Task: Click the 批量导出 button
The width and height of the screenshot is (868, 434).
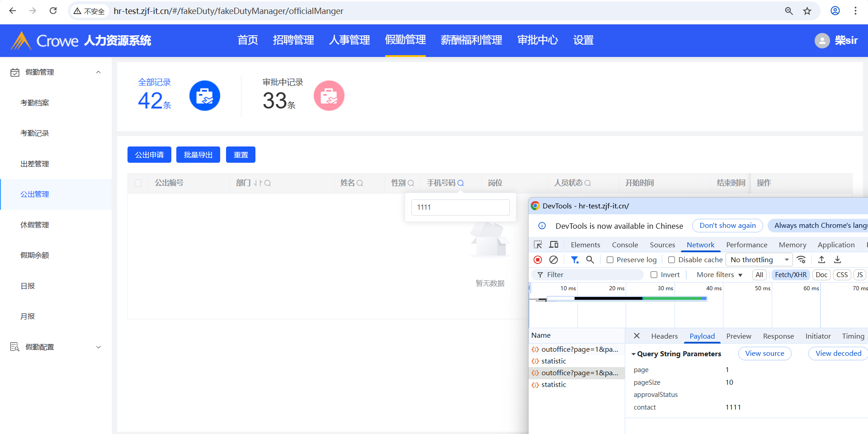Action: click(198, 155)
